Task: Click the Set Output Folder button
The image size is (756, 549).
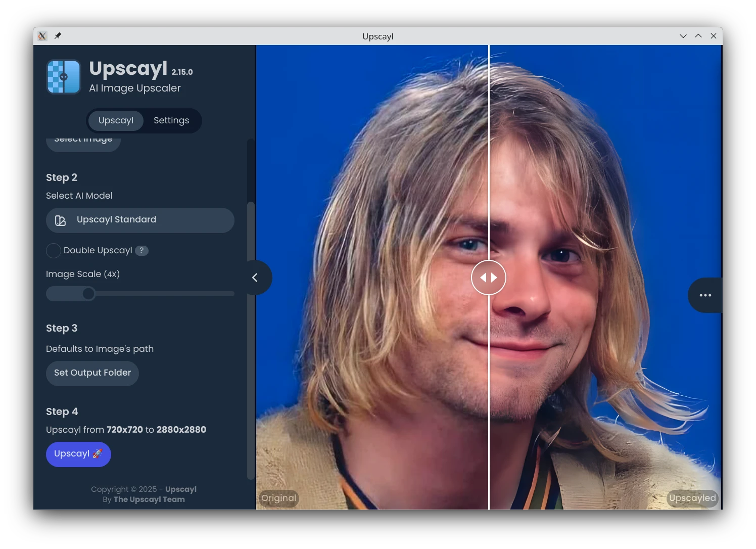Action: (x=92, y=373)
